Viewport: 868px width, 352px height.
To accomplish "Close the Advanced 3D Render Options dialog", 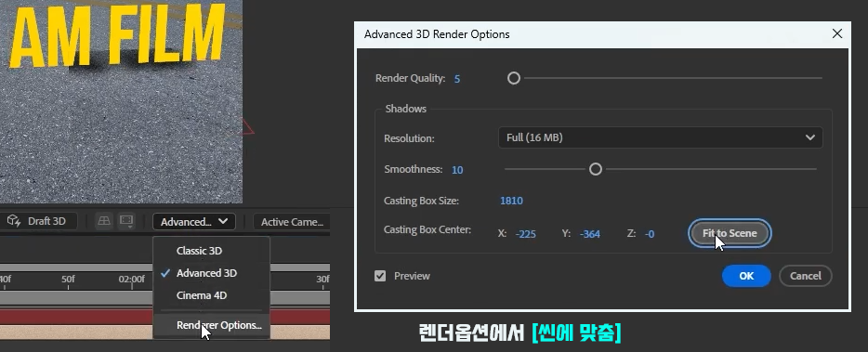I will point(837,33).
